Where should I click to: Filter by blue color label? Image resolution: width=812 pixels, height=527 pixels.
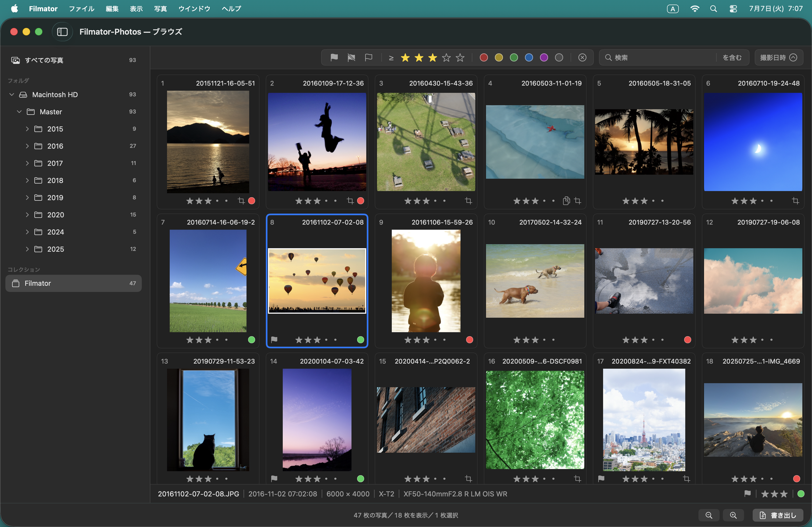click(x=529, y=57)
